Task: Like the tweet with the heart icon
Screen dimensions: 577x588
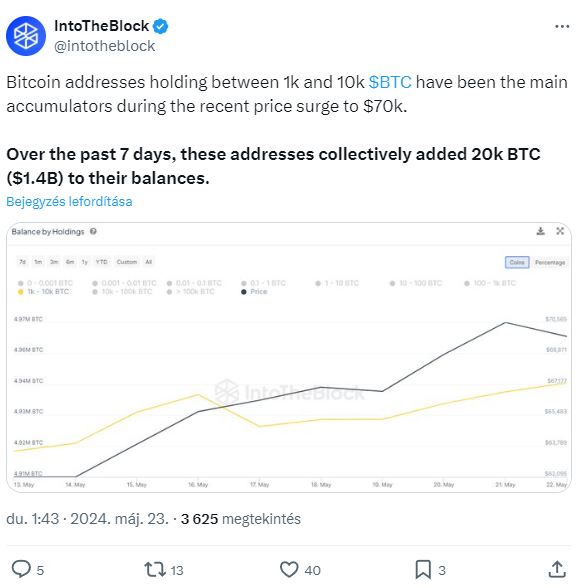Action: 289,569
